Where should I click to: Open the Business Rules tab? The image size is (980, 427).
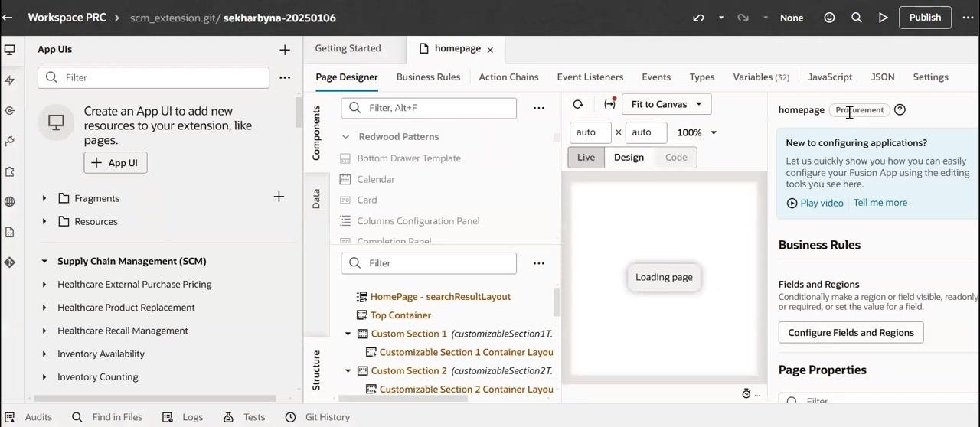coord(428,77)
